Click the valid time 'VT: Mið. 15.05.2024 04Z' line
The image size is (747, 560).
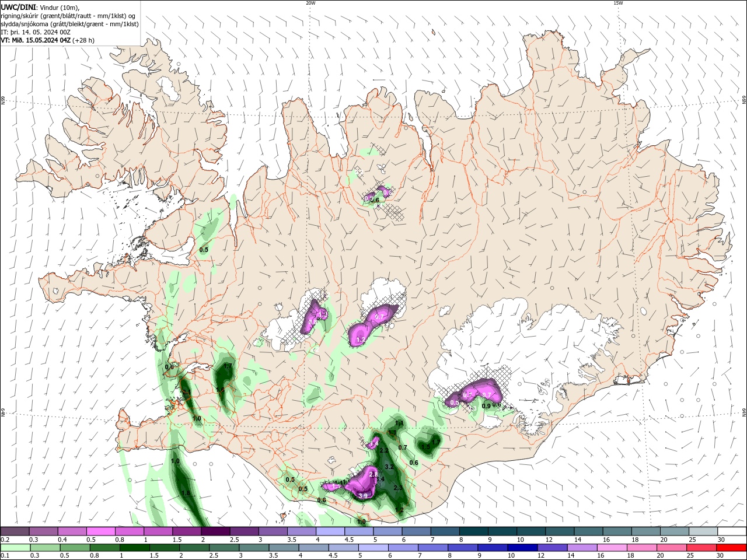coord(47,40)
